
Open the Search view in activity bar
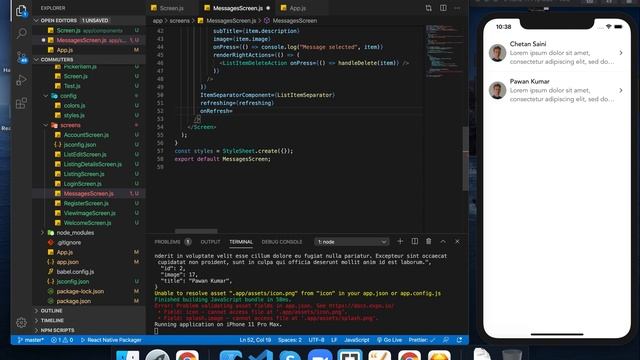21,33
